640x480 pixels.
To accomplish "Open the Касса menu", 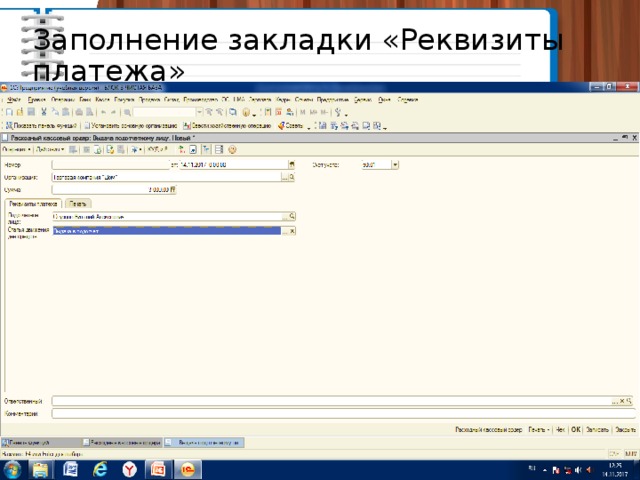I will coord(102,100).
